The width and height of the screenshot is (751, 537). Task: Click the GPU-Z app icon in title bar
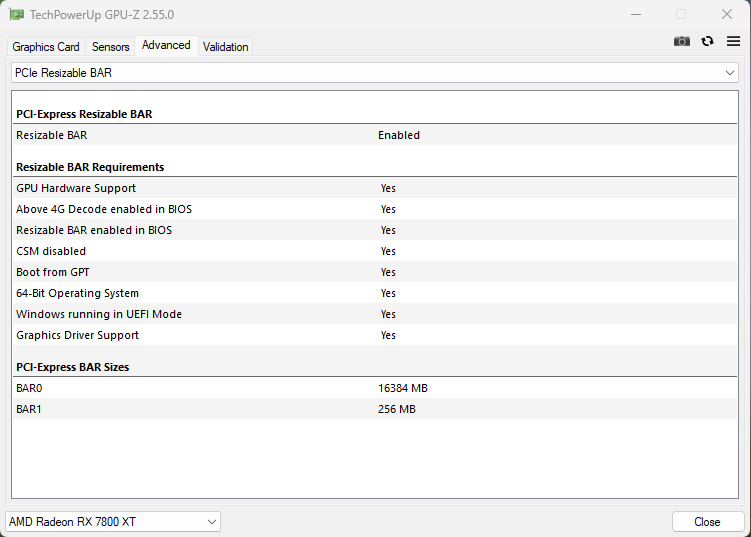pyautogui.click(x=17, y=14)
